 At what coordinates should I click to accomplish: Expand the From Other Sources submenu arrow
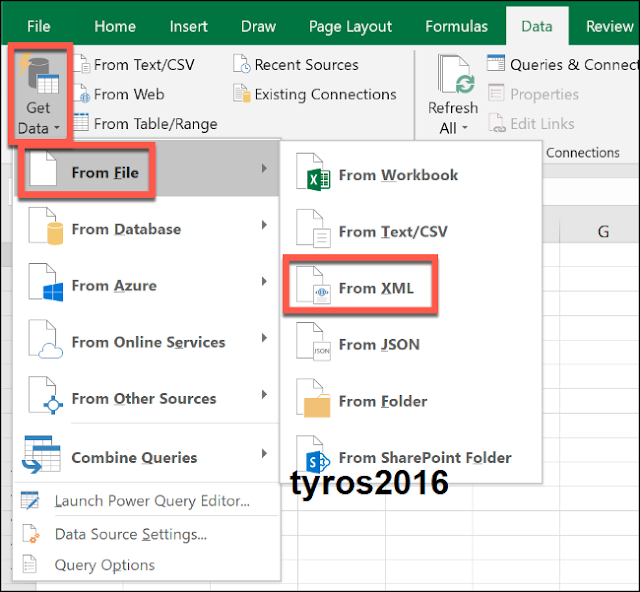(264, 394)
